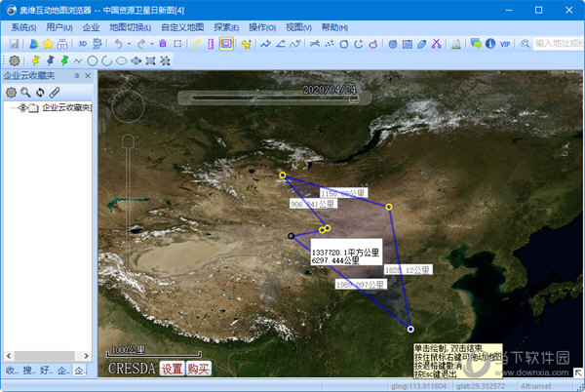This screenshot has height=392, width=585.
Task: Click the 购买 button on map
Action: point(199,369)
